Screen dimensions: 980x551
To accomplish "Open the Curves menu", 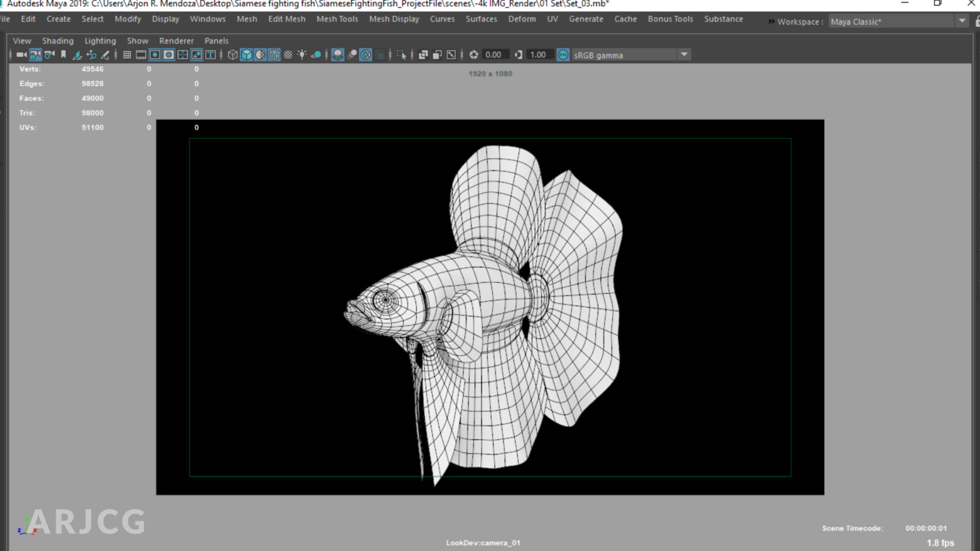I will [442, 19].
